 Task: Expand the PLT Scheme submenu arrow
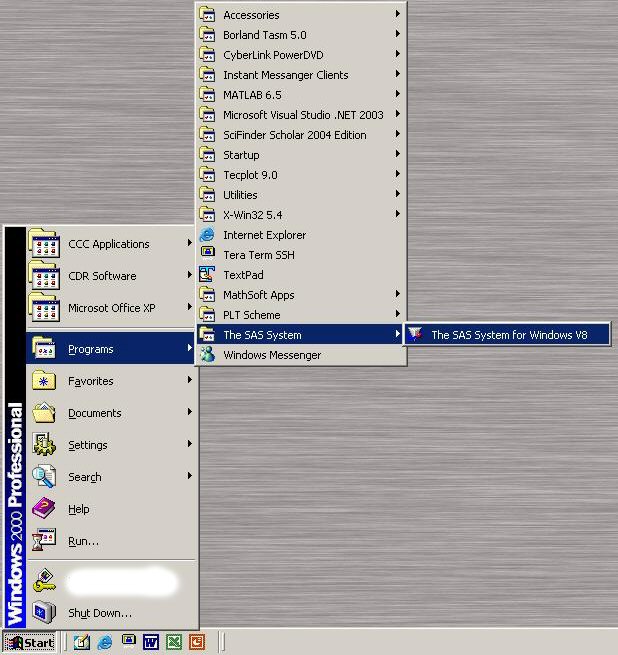pos(397,314)
